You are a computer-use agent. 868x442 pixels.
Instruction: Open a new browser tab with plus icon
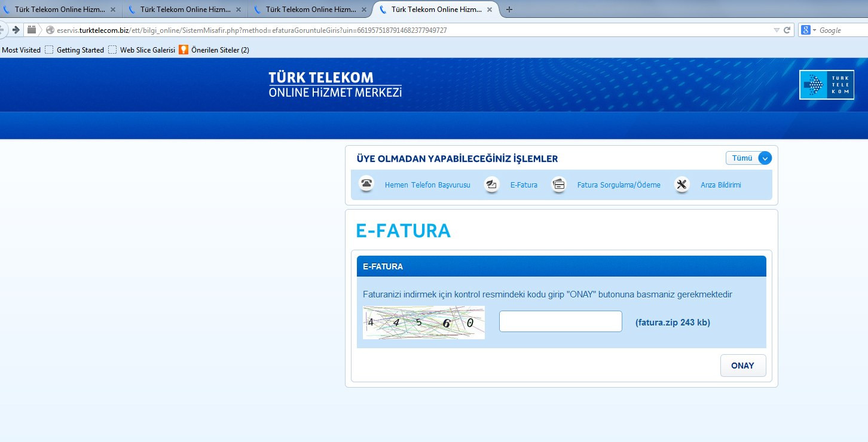click(x=509, y=10)
